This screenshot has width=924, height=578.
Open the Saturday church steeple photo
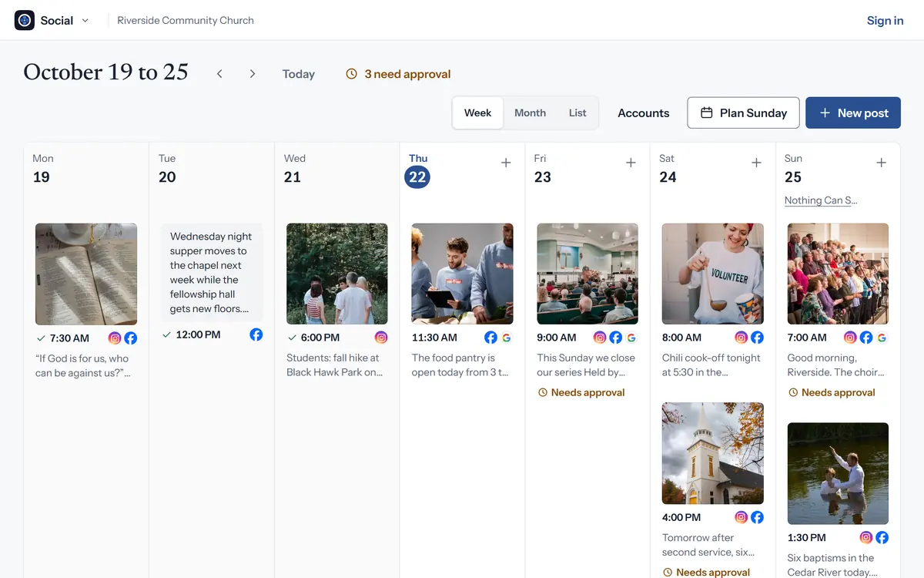[x=713, y=453]
